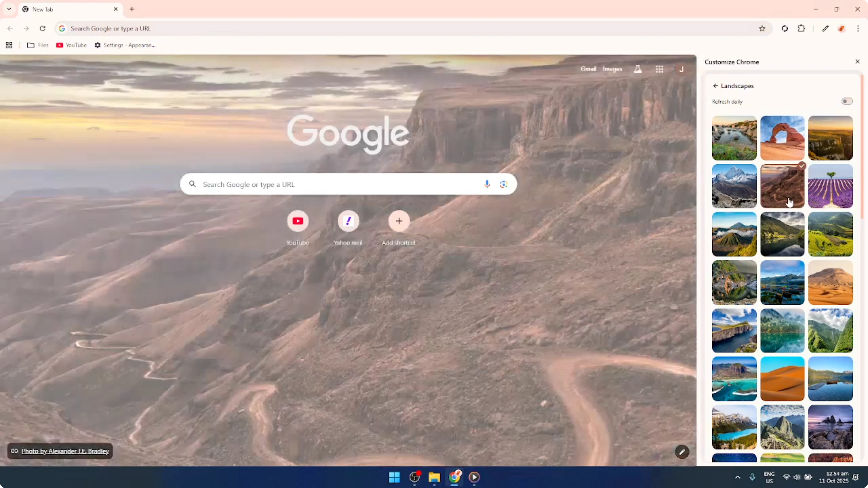This screenshot has height=488, width=868.
Task: Open the YouTube shortcut tile
Action: 297,221
